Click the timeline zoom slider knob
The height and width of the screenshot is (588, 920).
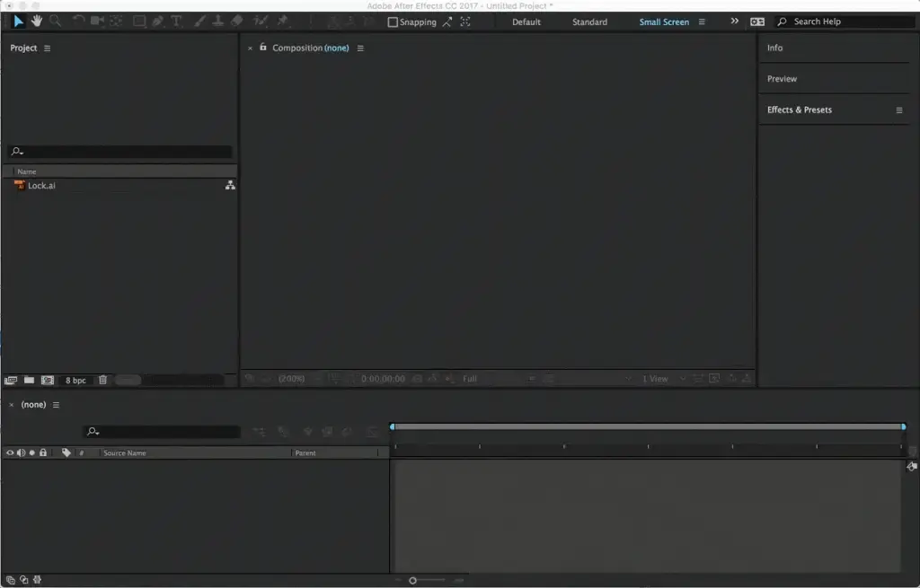412,581
